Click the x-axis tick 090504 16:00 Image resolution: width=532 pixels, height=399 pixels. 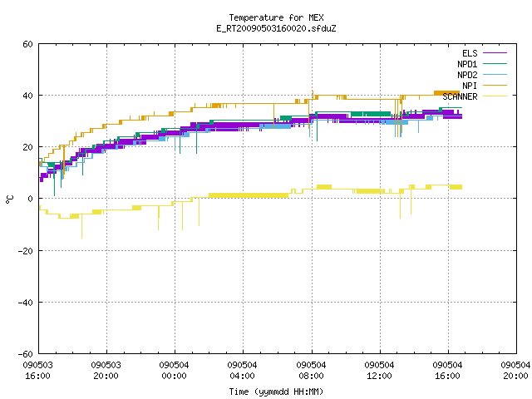tap(448, 371)
